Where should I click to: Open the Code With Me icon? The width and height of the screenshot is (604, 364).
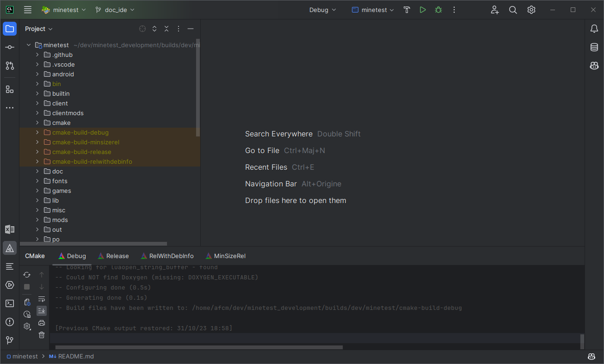494,9
